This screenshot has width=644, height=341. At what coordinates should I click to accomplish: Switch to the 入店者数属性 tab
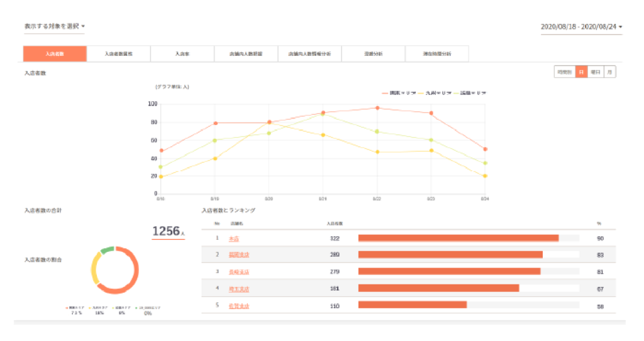pos(118,54)
